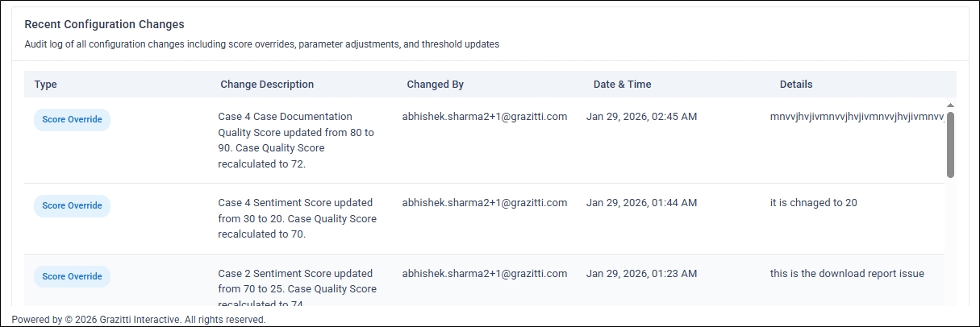Click Score Override badge for Case 2 Sentiment
The width and height of the screenshot is (980, 327).
(x=72, y=276)
